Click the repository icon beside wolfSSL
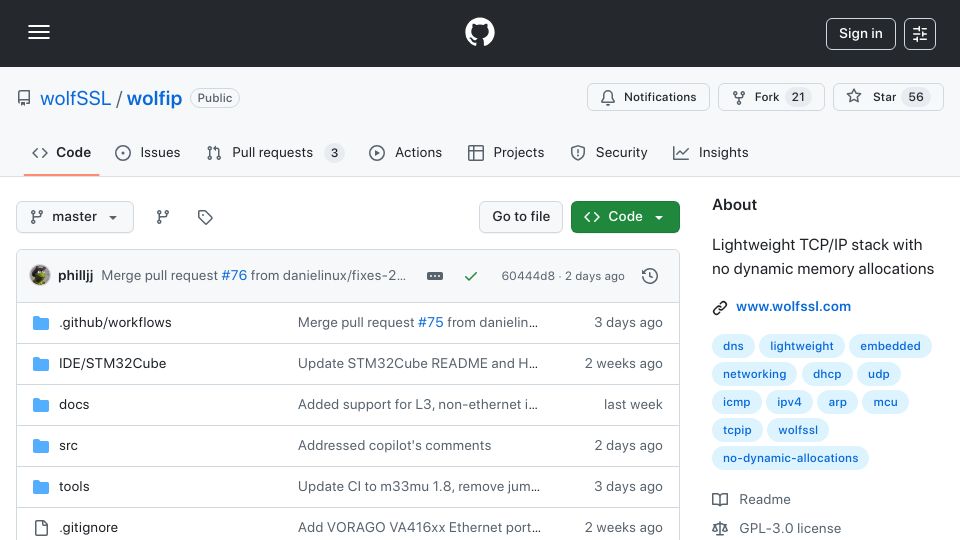 coord(24,98)
